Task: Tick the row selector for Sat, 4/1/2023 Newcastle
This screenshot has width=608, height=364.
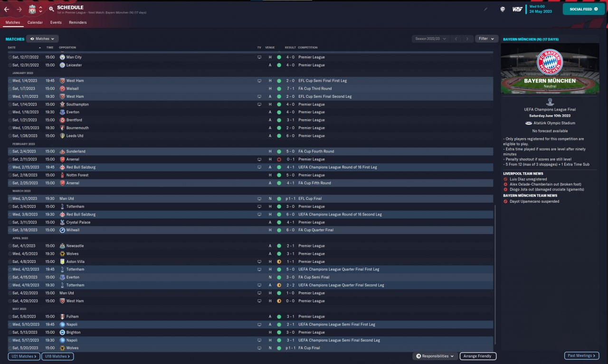Action: [10, 246]
